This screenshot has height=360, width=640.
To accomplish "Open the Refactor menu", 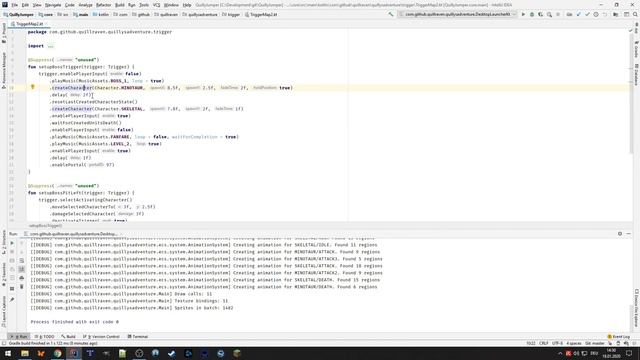I will (103, 5).
